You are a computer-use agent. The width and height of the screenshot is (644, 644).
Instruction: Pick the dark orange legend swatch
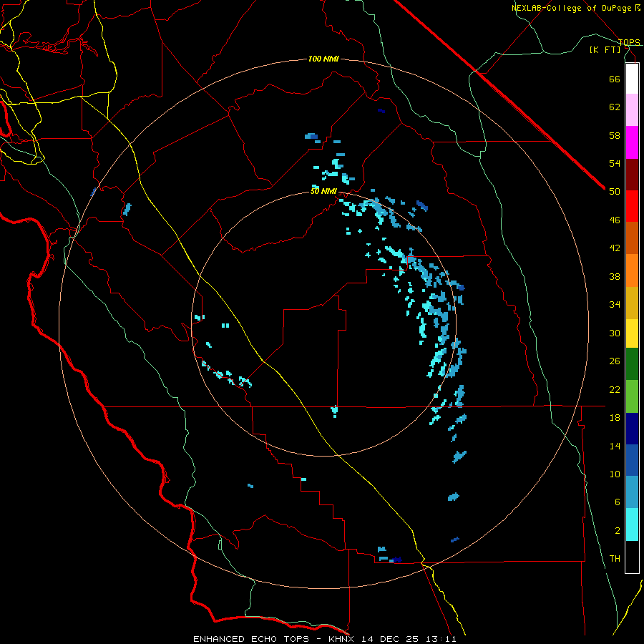pos(632,238)
